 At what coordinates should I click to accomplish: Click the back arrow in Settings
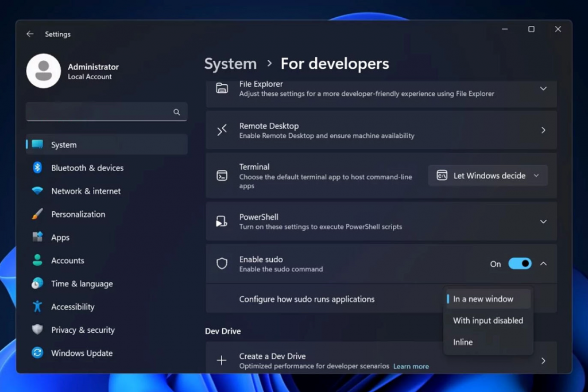click(30, 34)
